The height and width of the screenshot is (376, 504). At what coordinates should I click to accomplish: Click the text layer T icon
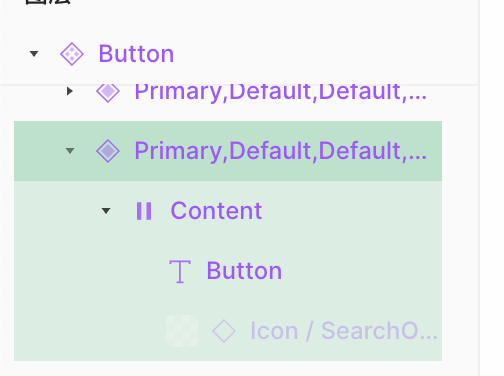pyautogui.click(x=180, y=271)
